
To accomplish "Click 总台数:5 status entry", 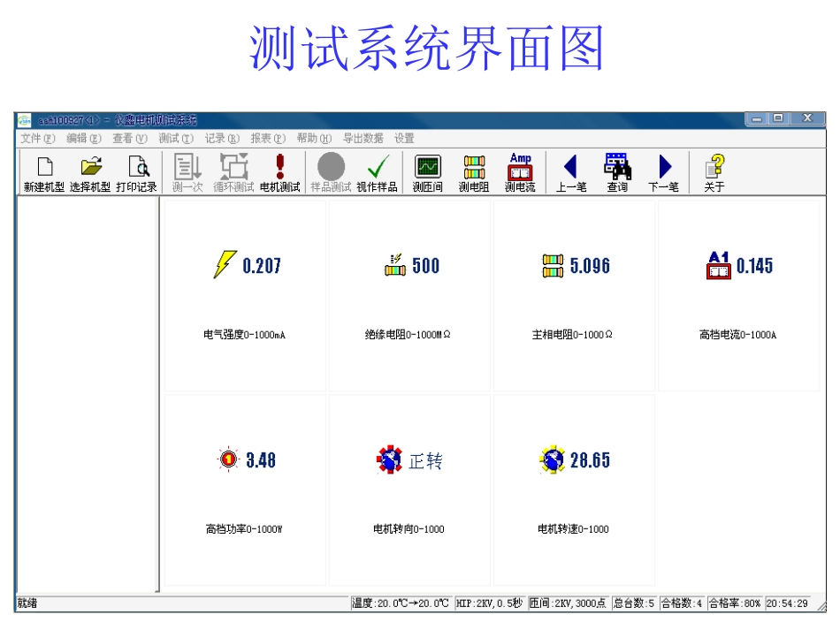I will tap(634, 603).
